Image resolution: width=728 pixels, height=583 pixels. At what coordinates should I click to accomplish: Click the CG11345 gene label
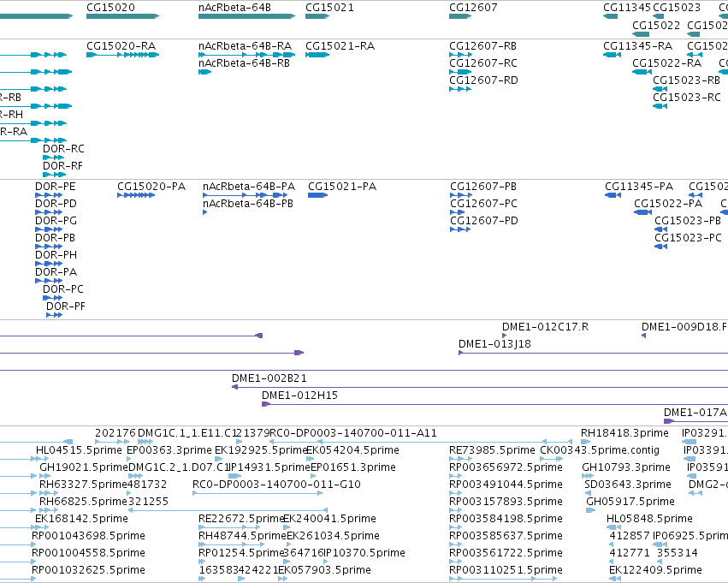coord(627,8)
